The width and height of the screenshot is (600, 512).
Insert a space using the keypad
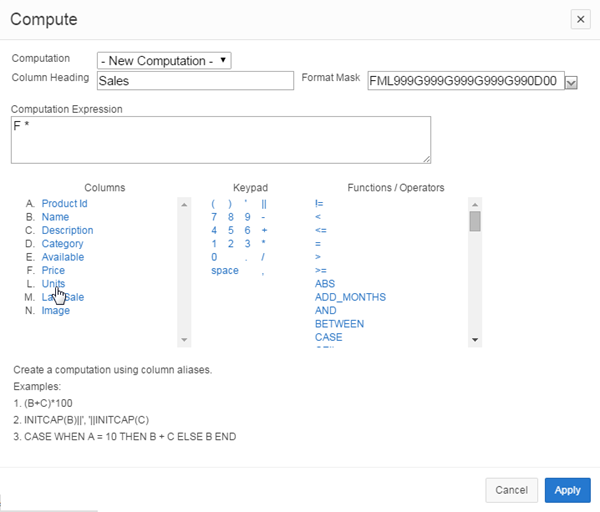click(x=225, y=270)
